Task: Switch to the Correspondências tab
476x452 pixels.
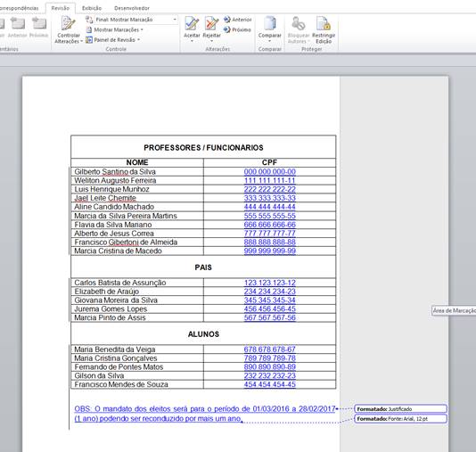Action: 19,8
